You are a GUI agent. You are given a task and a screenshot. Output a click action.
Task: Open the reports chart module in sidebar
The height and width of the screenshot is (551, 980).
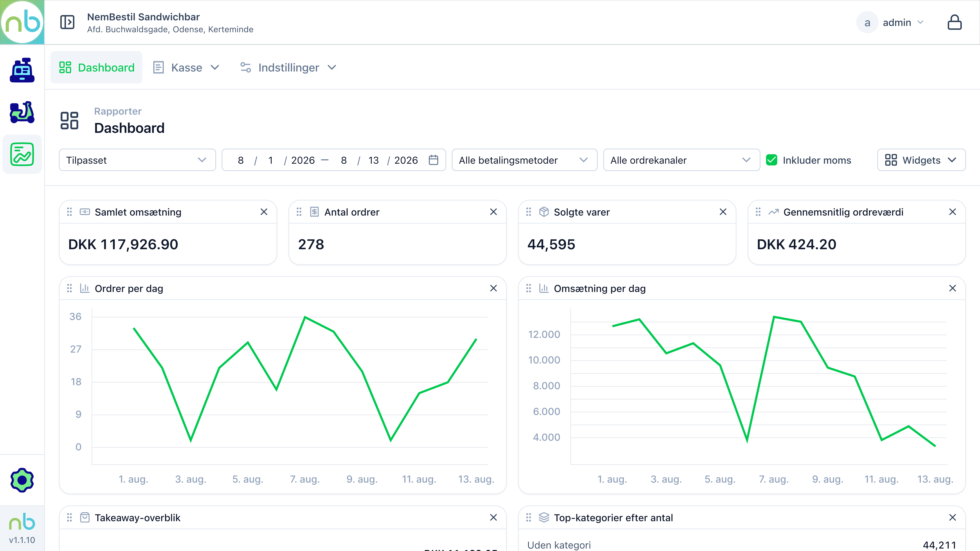tap(22, 154)
